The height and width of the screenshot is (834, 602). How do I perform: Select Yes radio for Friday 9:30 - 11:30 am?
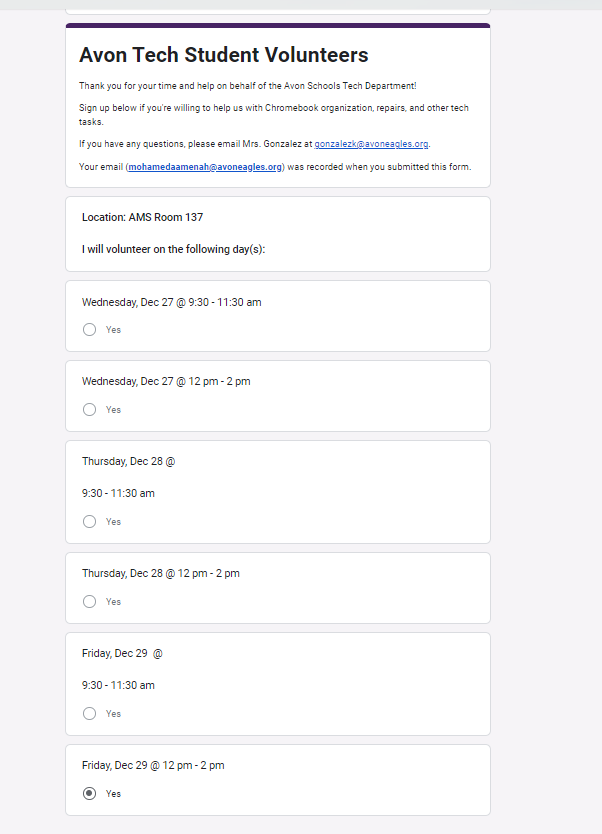[x=90, y=713]
